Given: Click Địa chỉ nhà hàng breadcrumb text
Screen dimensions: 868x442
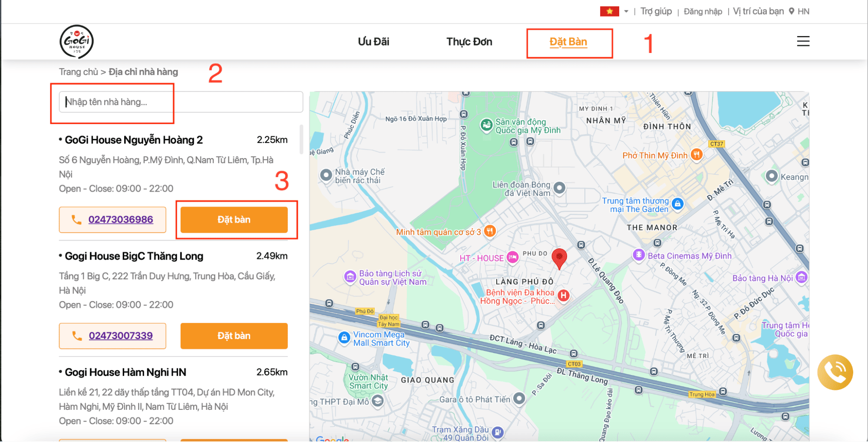Looking at the screenshot, I should pos(143,72).
